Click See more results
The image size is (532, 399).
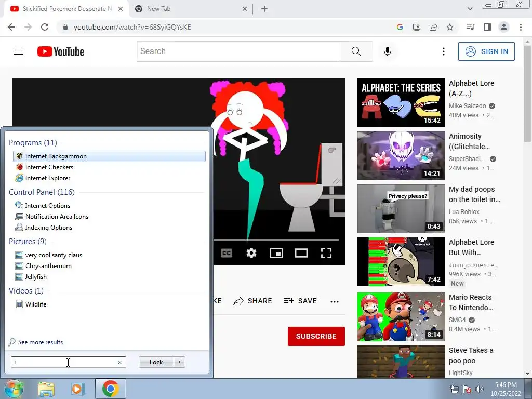point(41,342)
